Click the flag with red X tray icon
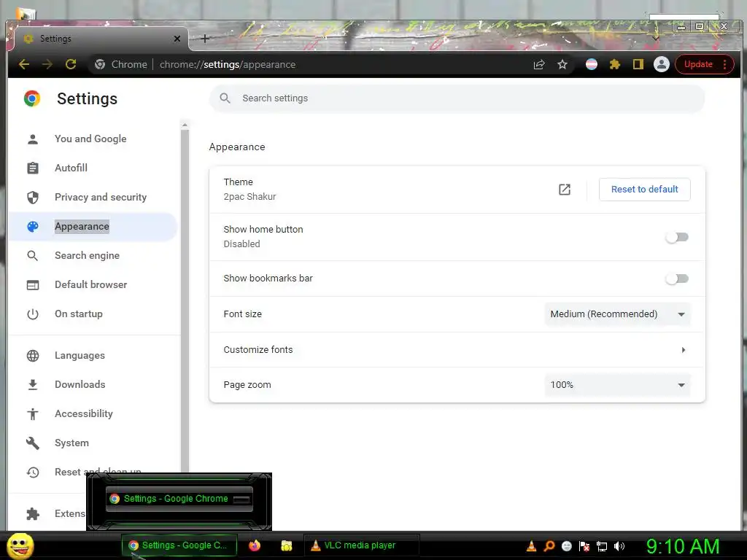 (584, 546)
